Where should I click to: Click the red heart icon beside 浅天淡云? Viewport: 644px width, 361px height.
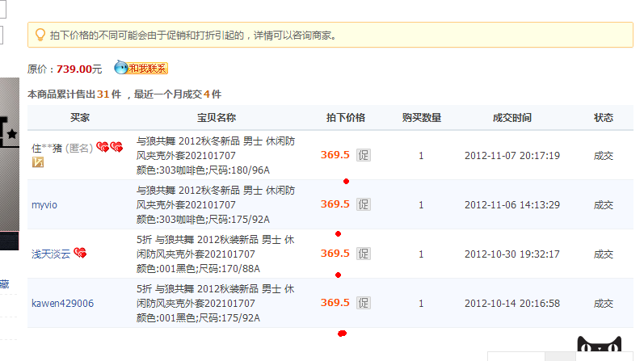80,254
